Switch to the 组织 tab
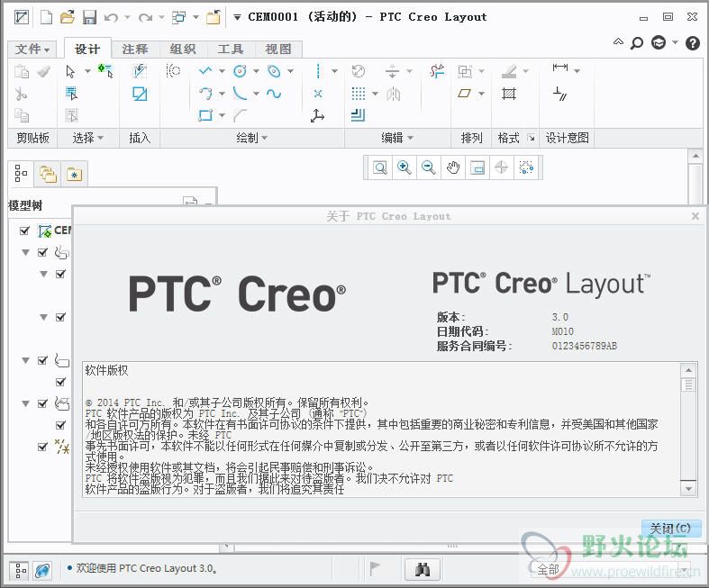The width and height of the screenshot is (709, 588). point(183,49)
